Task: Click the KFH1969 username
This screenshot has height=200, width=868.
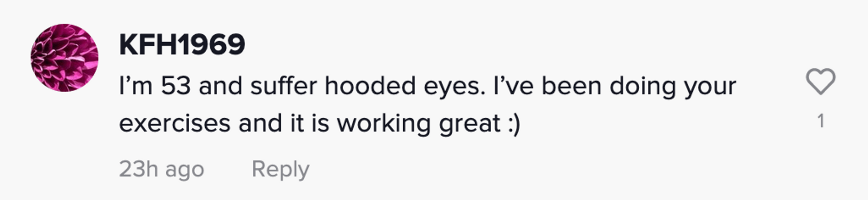Action: pos(182,45)
